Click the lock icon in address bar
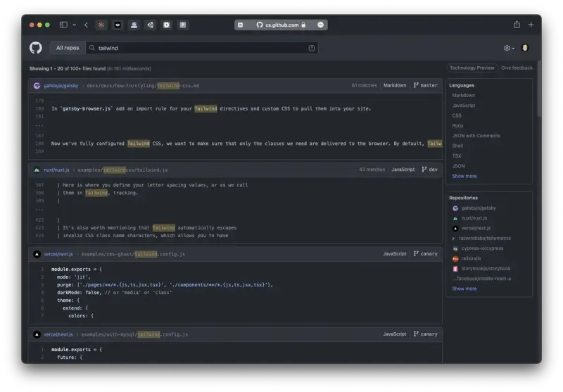The image size is (563, 392). coord(304,25)
